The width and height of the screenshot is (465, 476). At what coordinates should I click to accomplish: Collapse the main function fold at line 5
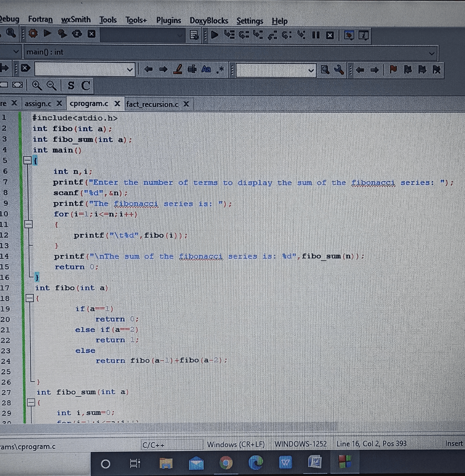point(28,160)
